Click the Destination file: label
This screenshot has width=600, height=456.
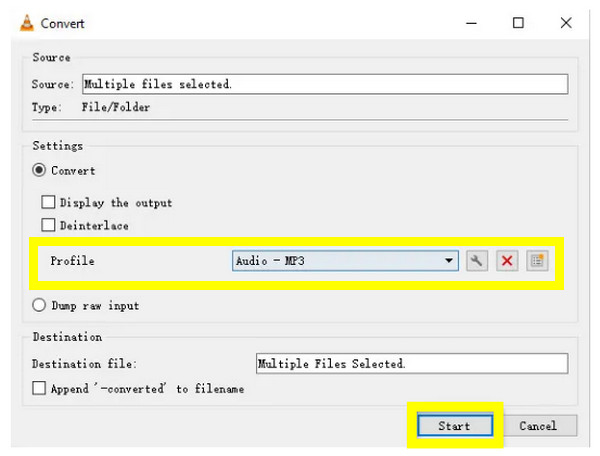(x=84, y=363)
